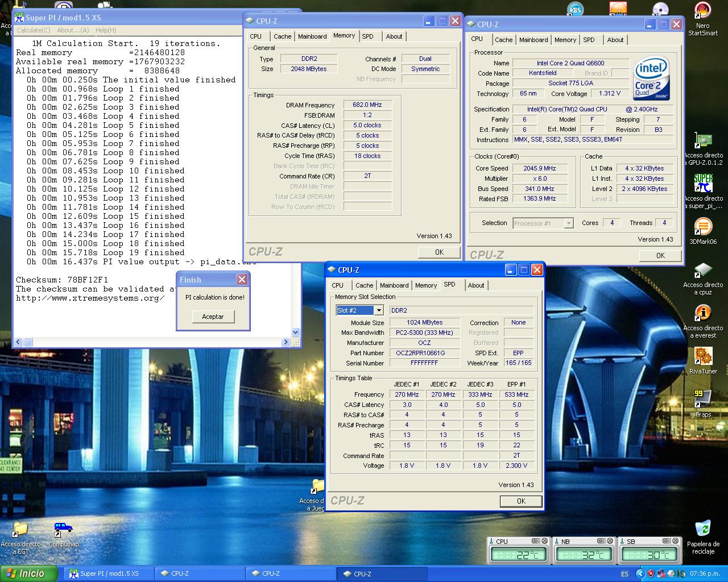Expand the Processor #1 selection dropdown
The width and height of the screenshot is (728, 582).
pyautogui.click(x=568, y=223)
